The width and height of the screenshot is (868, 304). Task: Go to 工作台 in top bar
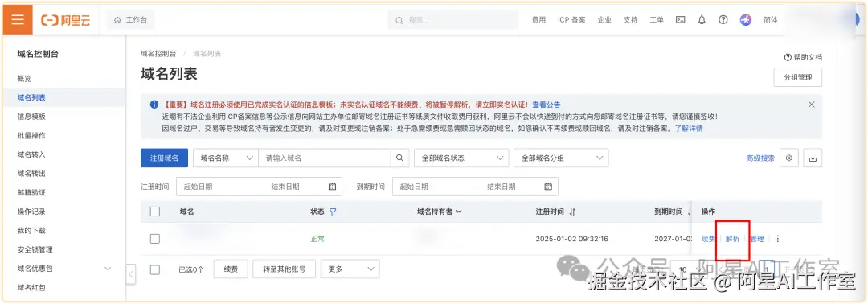[131, 20]
